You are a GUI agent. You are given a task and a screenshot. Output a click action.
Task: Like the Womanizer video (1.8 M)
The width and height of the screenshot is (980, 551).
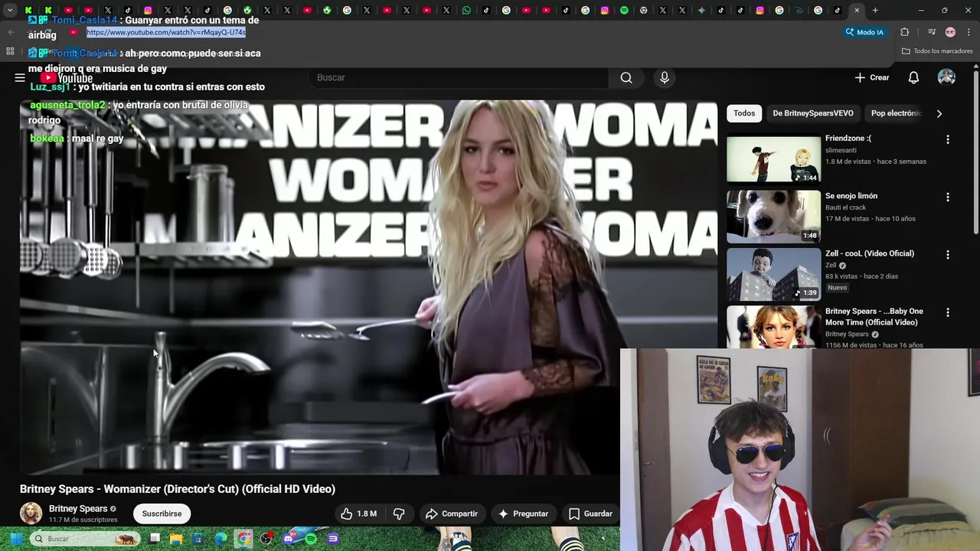coord(359,514)
